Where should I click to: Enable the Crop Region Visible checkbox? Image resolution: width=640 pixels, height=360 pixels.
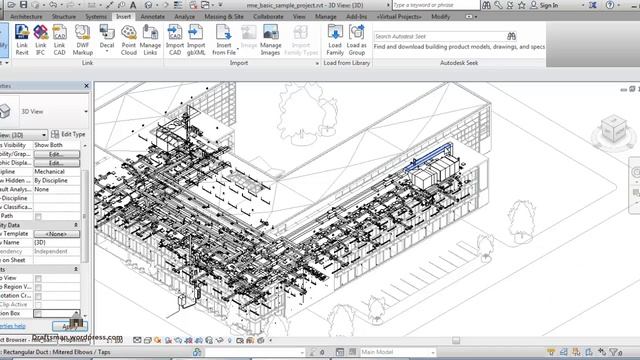tap(38, 287)
